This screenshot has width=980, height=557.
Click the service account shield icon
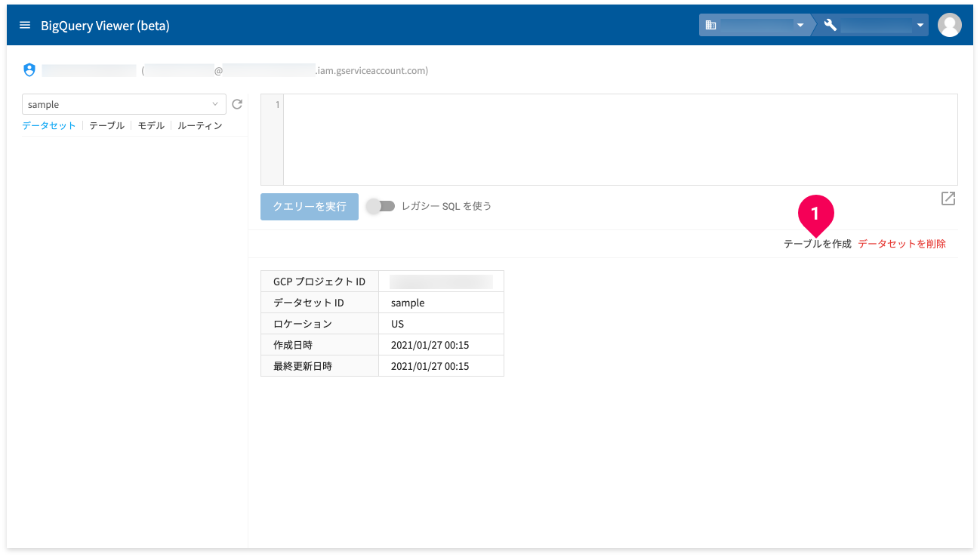[x=29, y=70]
